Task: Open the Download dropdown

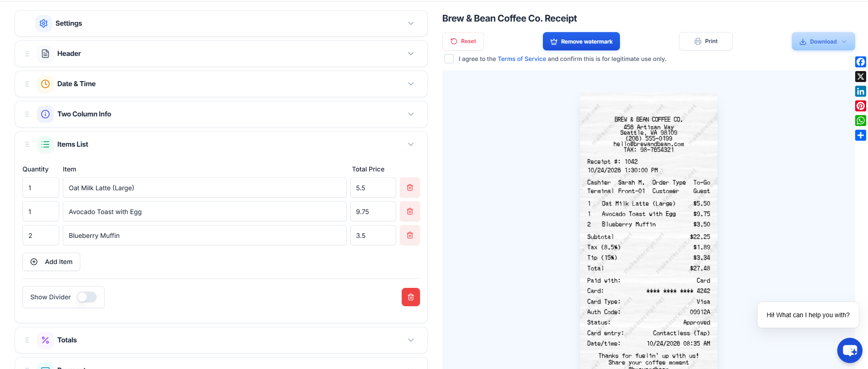Action: [x=823, y=41]
